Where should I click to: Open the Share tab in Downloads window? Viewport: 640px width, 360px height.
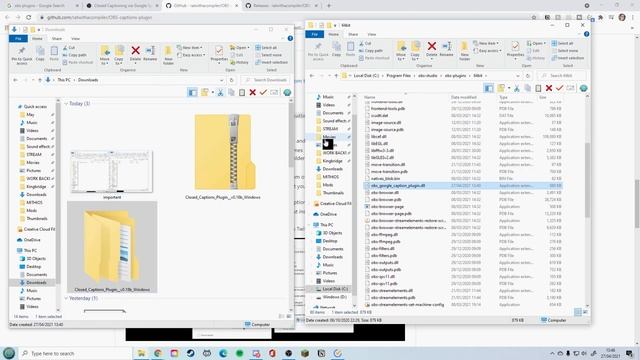pyautogui.click(x=57, y=39)
